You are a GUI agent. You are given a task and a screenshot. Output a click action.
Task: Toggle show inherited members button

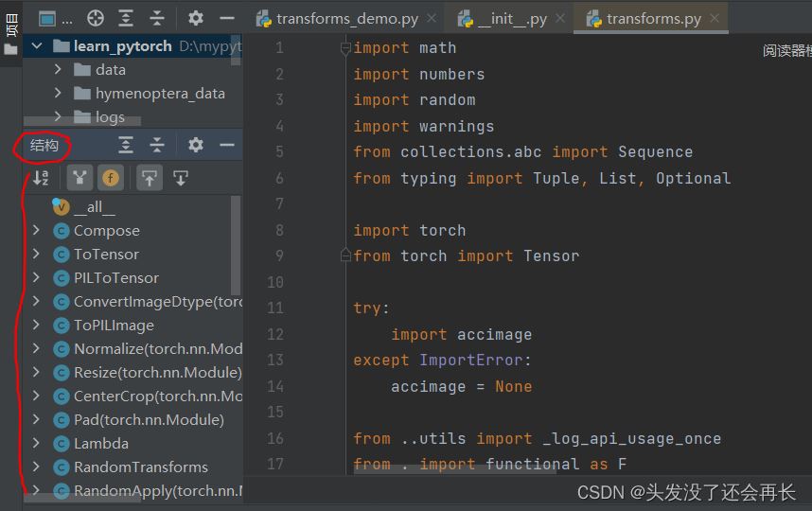pos(80,177)
